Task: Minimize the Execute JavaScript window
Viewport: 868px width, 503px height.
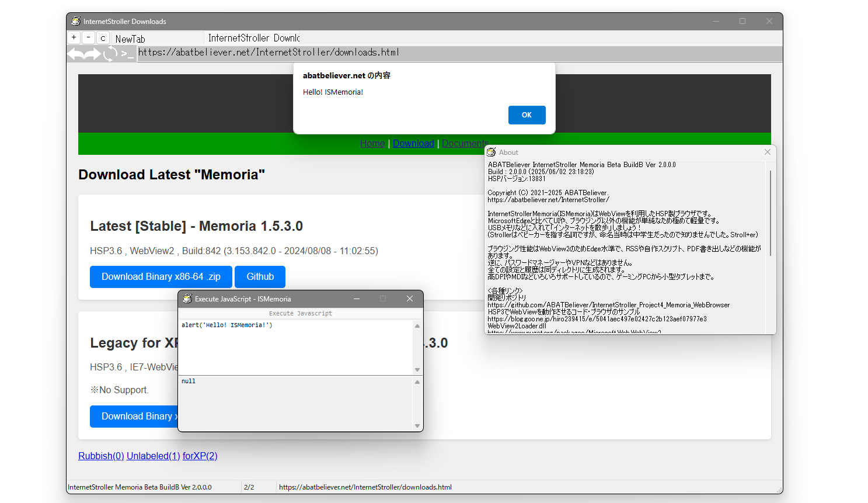Action: pos(357,299)
